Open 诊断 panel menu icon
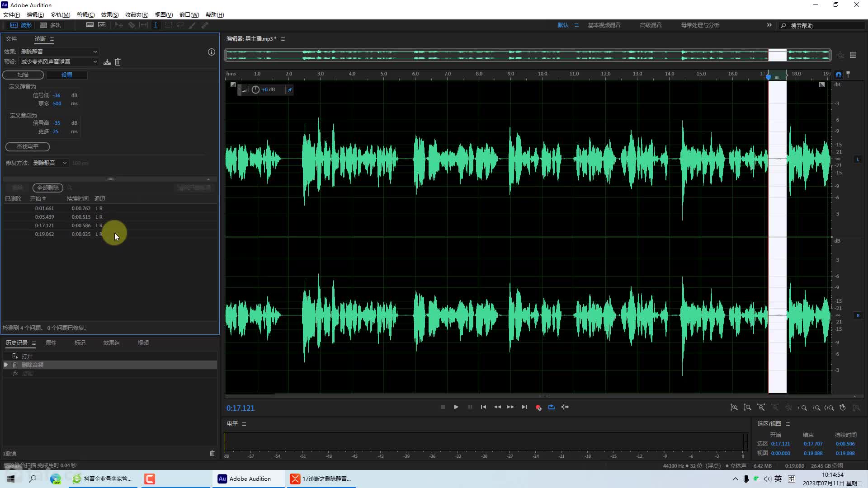This screenshot has height=488, width=868. coord(52,39)
